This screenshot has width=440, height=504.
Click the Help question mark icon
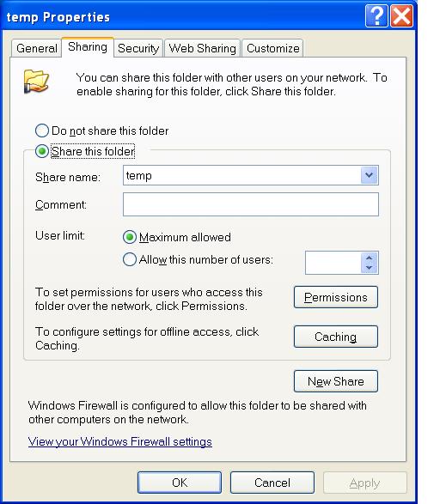[376, 15]
